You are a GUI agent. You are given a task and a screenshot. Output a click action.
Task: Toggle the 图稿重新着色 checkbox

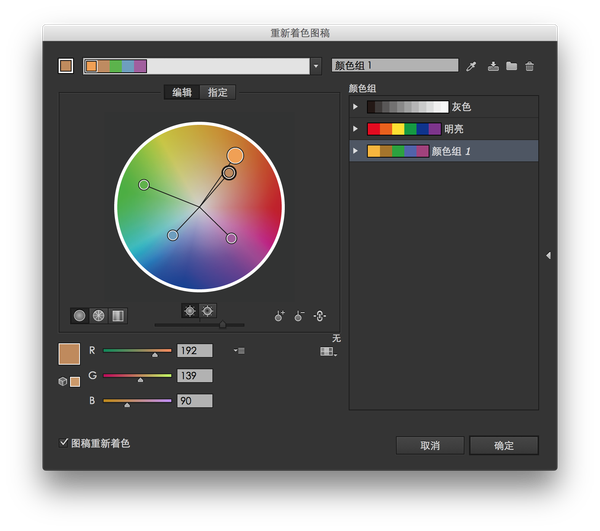tap(64, 442)
